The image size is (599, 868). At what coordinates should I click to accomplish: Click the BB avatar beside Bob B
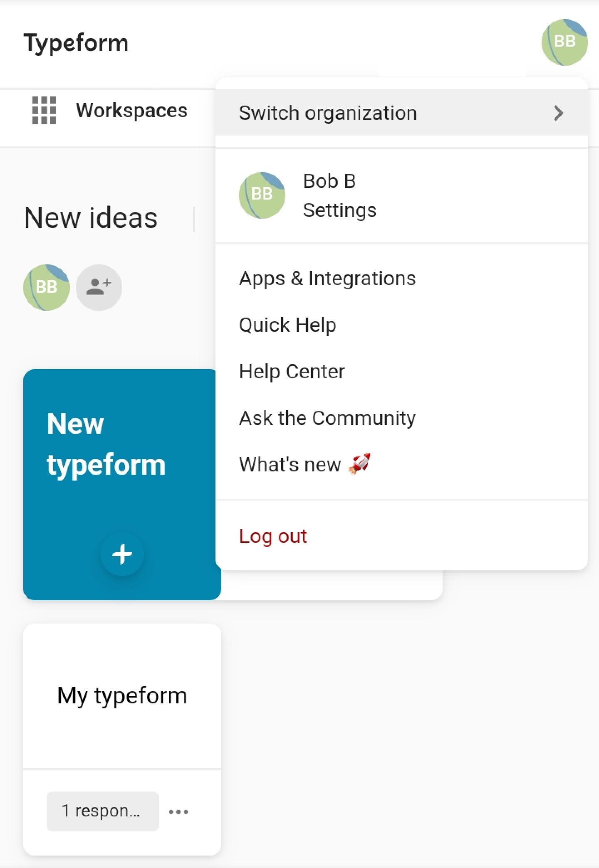(x=262, y=195)
